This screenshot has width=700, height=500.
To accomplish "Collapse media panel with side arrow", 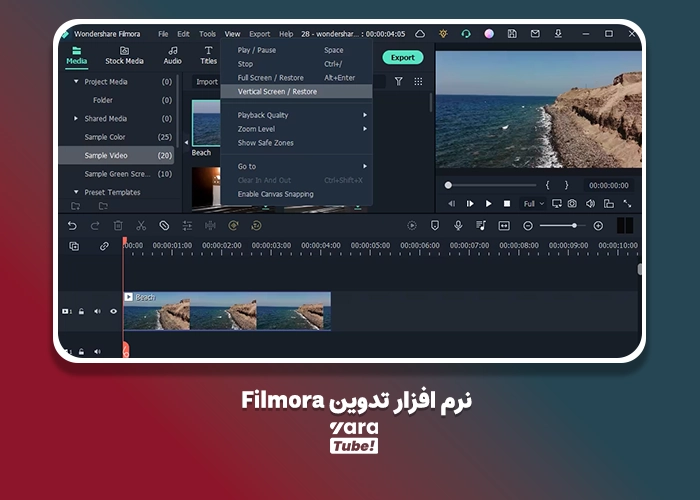I will [x=186, y=142].
